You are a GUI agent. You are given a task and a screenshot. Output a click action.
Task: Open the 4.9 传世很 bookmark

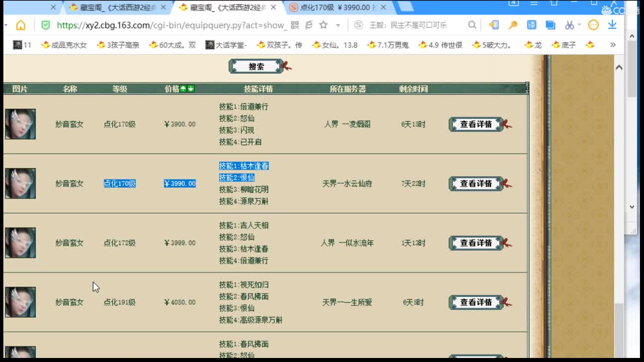(440, 45)
